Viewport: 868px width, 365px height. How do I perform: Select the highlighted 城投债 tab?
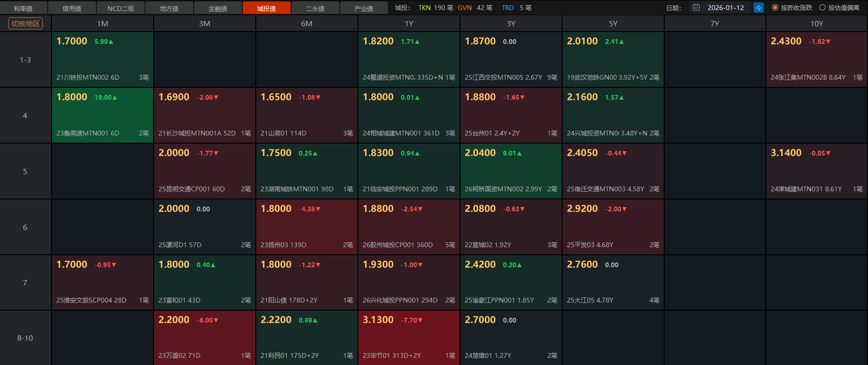click(x=267, y=8)
